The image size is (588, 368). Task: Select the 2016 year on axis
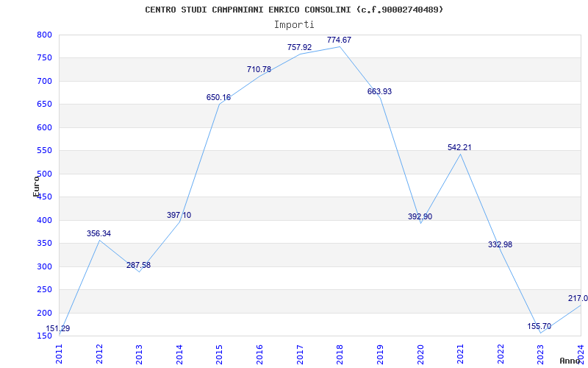[260, 354]
